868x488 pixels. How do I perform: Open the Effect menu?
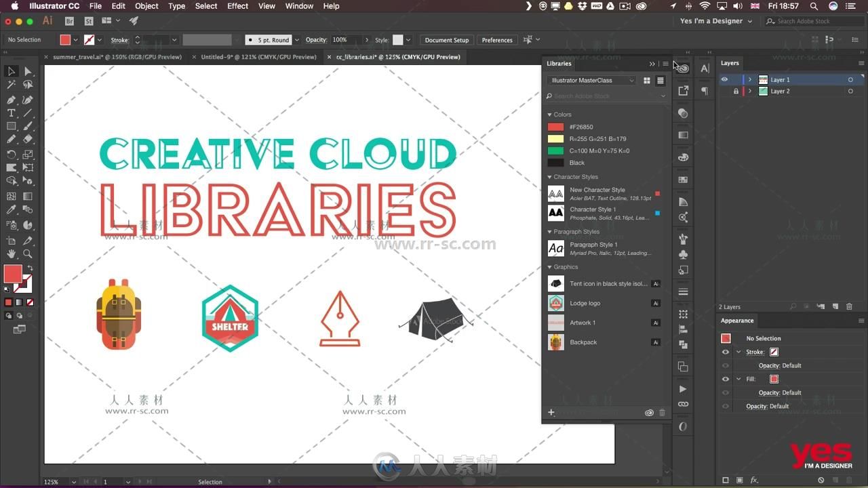[237, 6]
